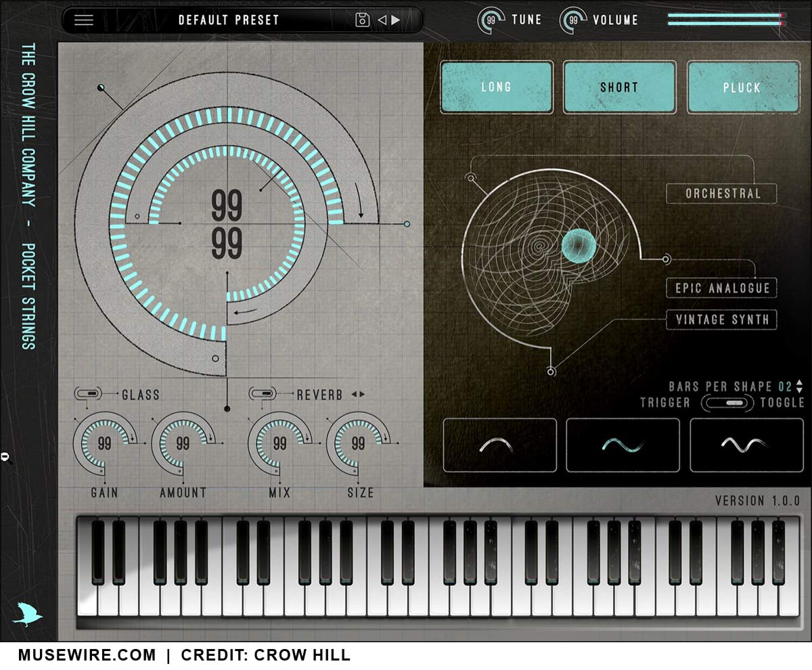The image size is (812, 670).
Task: Click the Bars Per Shape value 02
Action: click(785, 387)
